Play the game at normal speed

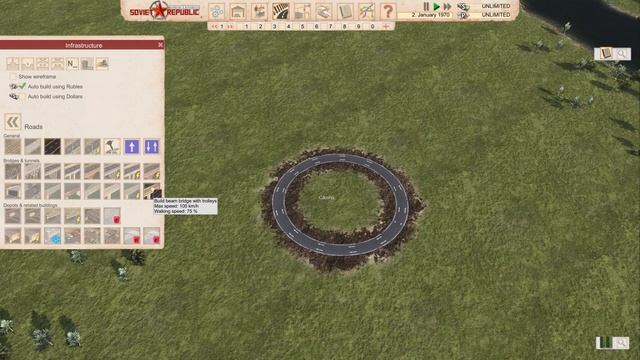436,6
